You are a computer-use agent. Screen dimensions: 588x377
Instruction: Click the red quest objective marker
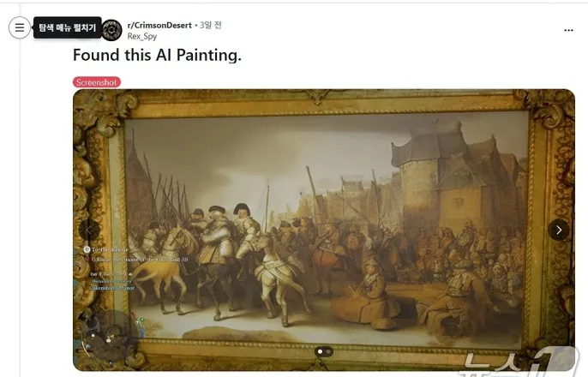pos(87,260)
